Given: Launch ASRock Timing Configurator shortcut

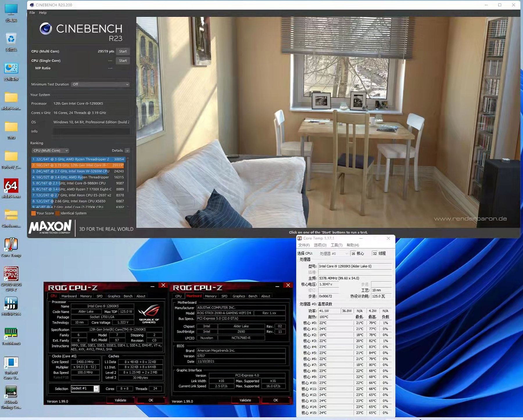Looking at the screenshot, I should (11, 397).
